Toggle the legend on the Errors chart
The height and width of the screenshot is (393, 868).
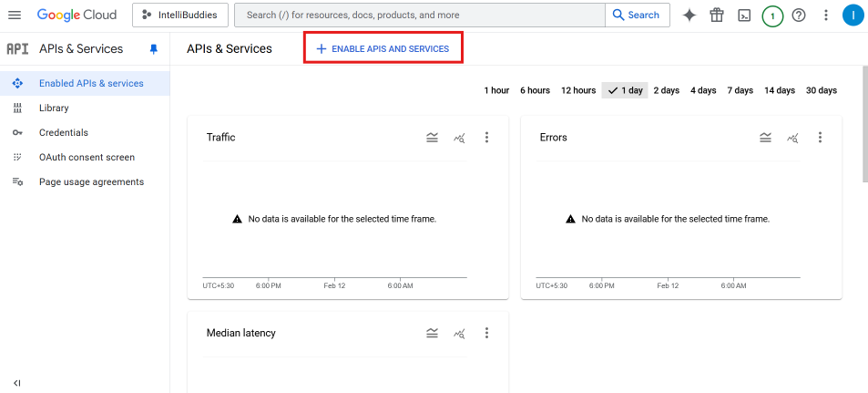[x=766, y=138]
